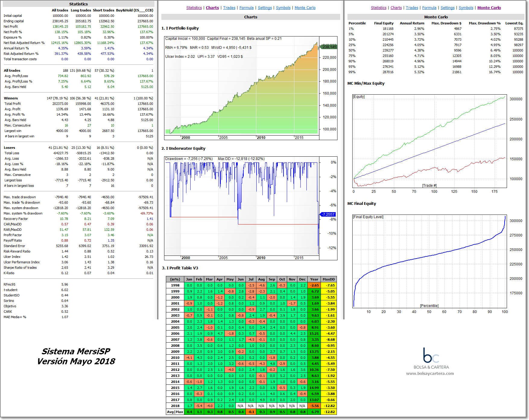Click the 'Year' column header in profit table
Viewport: 529px width, 420px height.
[314, 279]
